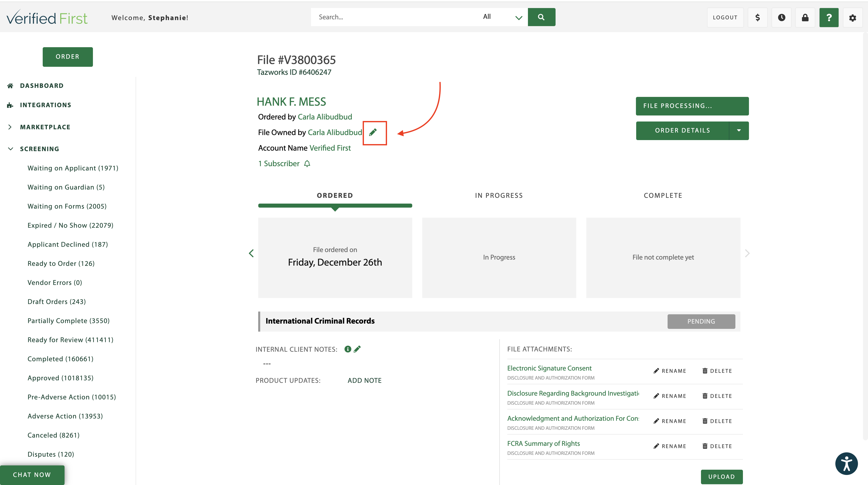Select the In Progress status tab
868x485 pixels.
tap(499, 195)
